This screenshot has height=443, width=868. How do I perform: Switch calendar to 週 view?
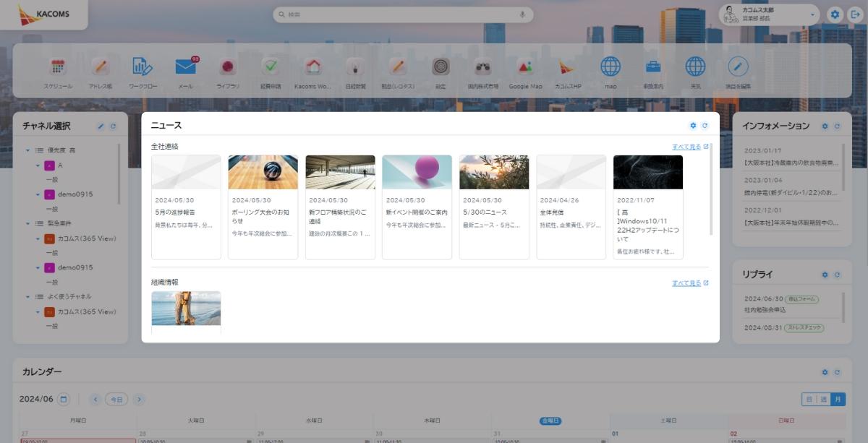[x=822, y=399]
